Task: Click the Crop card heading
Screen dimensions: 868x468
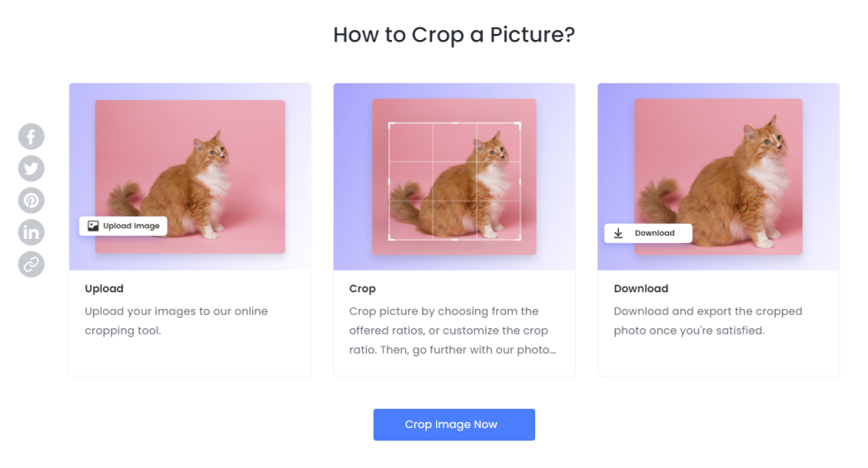Action: pos(362,289)
